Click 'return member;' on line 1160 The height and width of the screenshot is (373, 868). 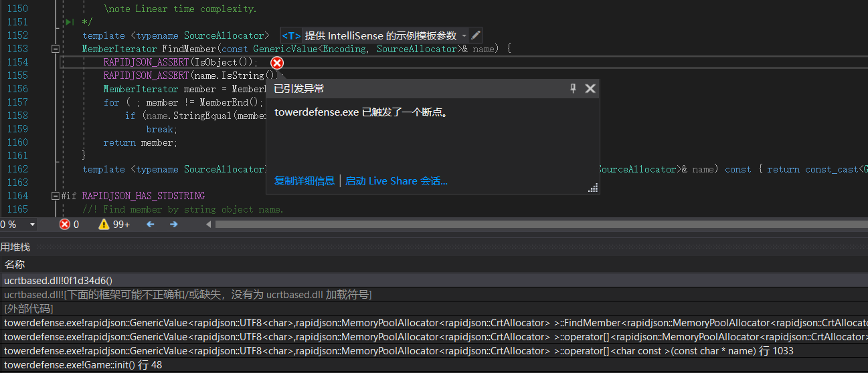(141, 142)
